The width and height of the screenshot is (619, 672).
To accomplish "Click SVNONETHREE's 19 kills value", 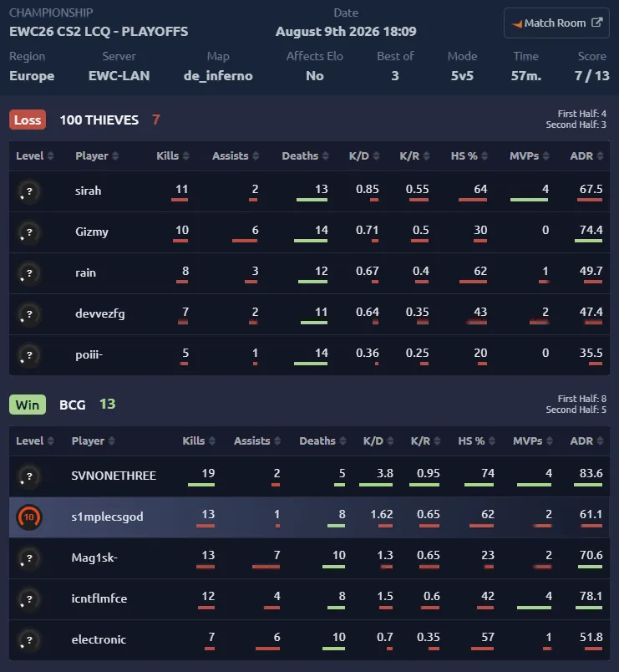I will pyautogui.click(x=208, y=473).
